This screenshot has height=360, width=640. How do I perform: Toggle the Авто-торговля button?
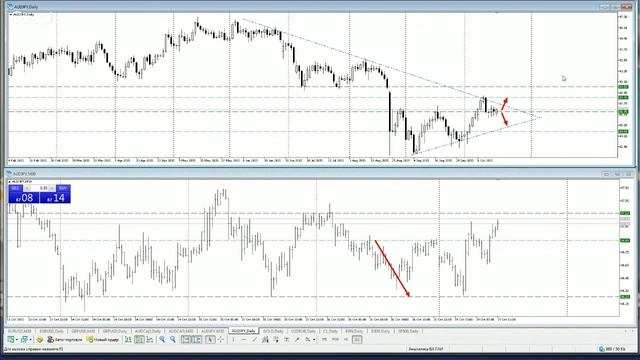pos(64,339)
